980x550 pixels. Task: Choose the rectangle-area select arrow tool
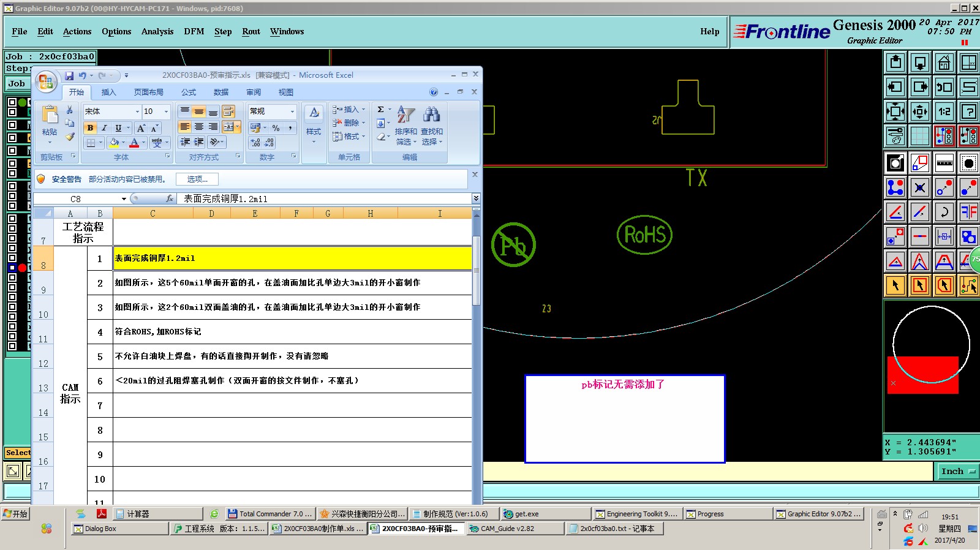(x=920, y=285)
